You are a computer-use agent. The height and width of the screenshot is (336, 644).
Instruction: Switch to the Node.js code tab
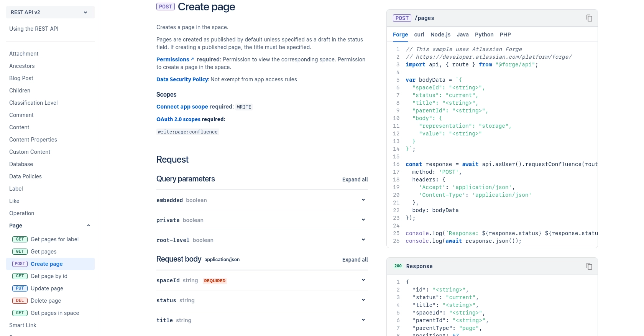440,35
